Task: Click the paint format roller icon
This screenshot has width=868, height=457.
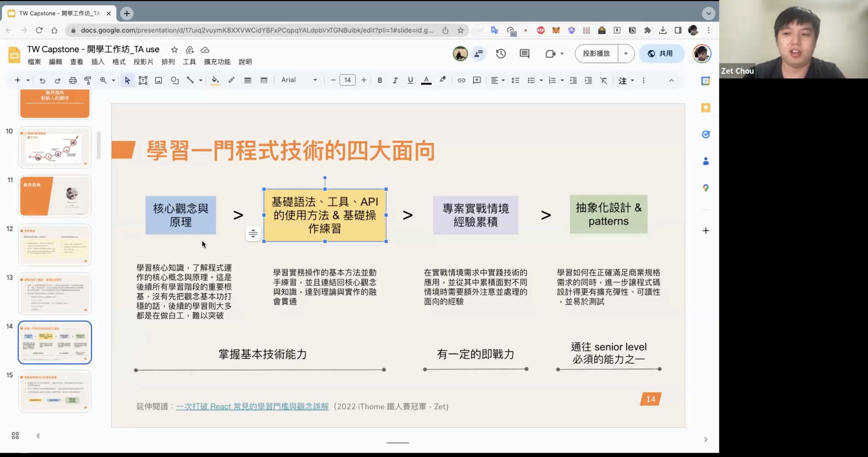Action: (x=88, y=80)
